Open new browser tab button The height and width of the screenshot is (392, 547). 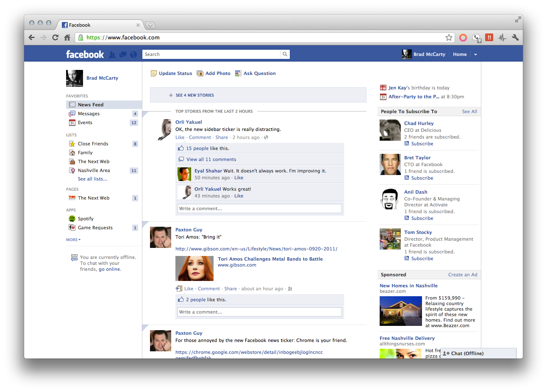click(x=150, y=25)
